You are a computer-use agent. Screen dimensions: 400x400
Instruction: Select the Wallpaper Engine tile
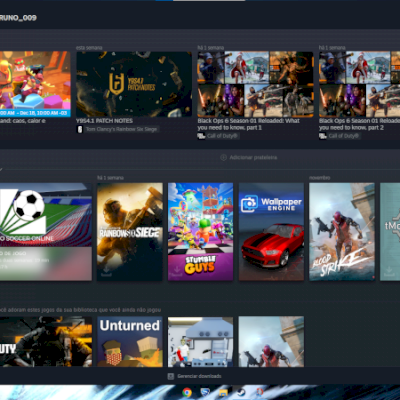pyautogui.click(x=271, y=232)
